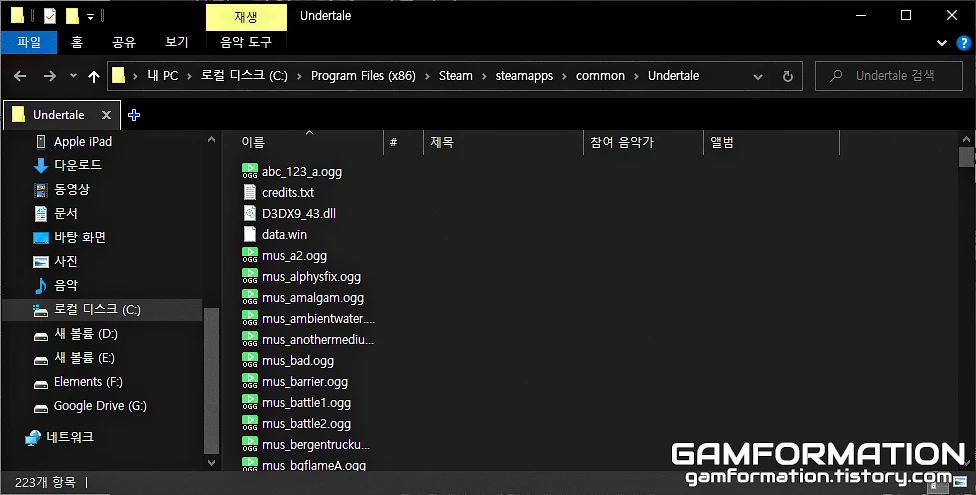Expand address bar history dropdown

click(758, 77)
